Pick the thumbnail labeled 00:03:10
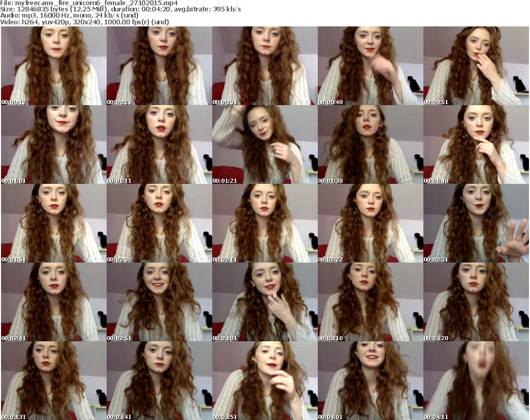Screen dimensions: 530x420 pyautogui.click(x=371, y=302)
